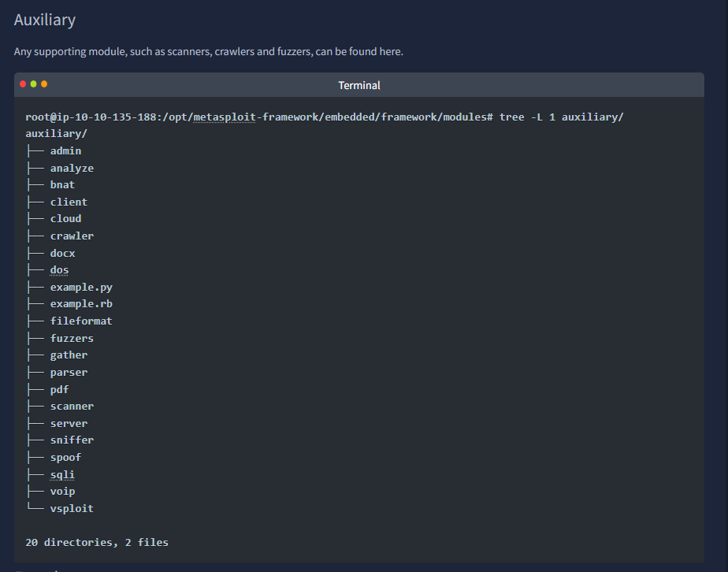The height and width of the screenshot is (572, 728).
Task: Click the bnat tree entry
Action: click(62, 185)
